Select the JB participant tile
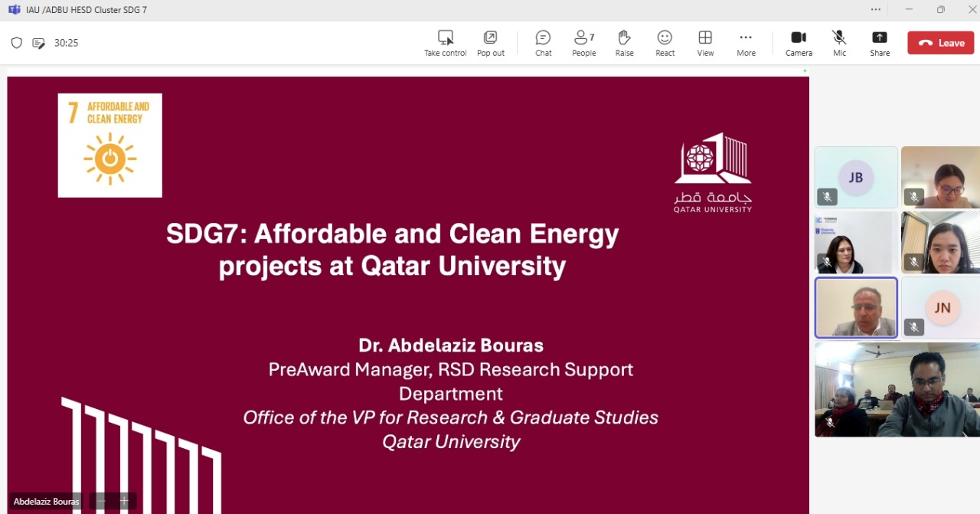 [856, 177]
